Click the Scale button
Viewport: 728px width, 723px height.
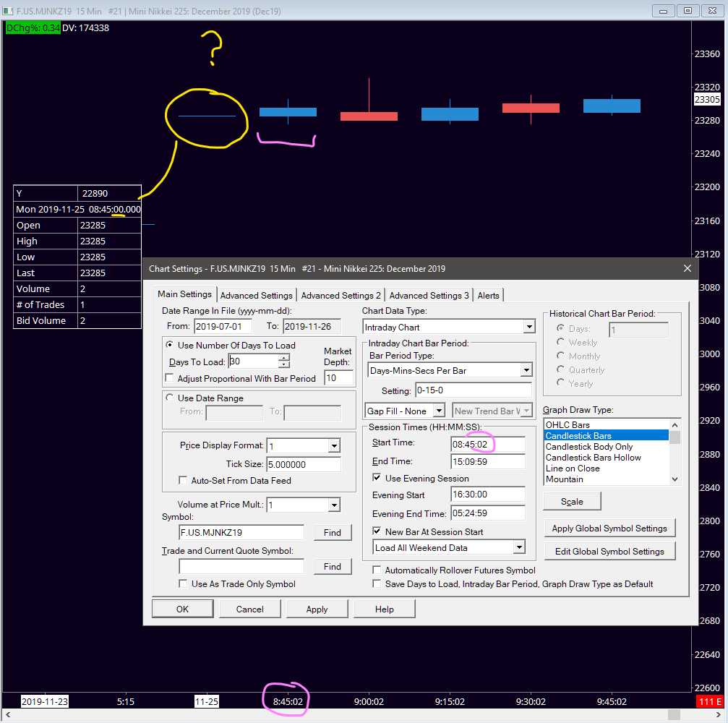572,502
